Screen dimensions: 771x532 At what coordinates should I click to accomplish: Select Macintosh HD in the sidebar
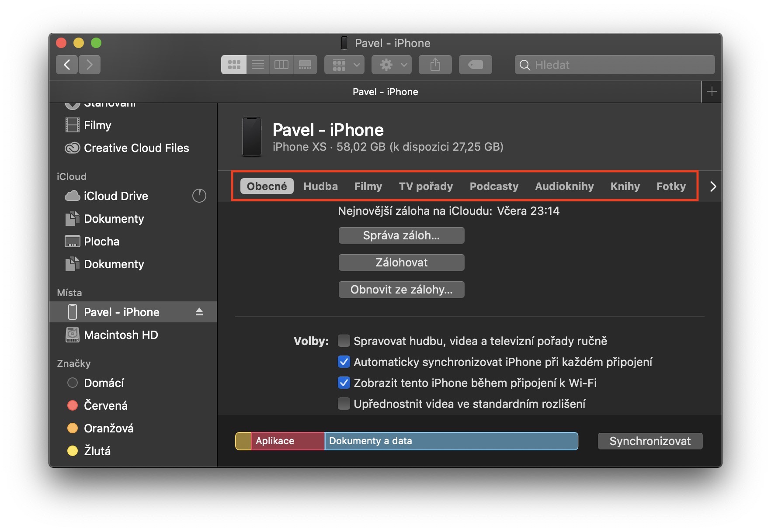[x=133, y=335]
